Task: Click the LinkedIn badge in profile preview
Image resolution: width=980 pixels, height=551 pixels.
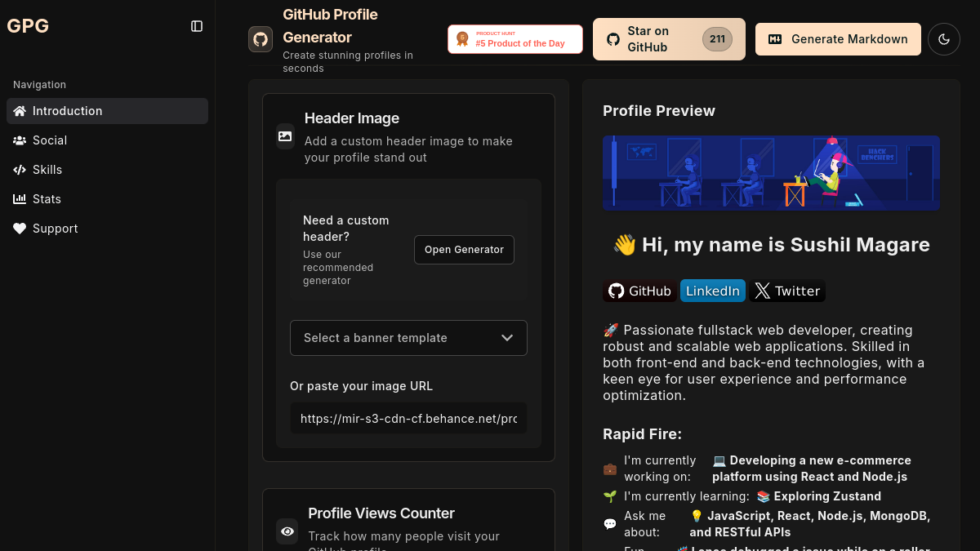Action: pyautogui.click(x=713, y=291)
